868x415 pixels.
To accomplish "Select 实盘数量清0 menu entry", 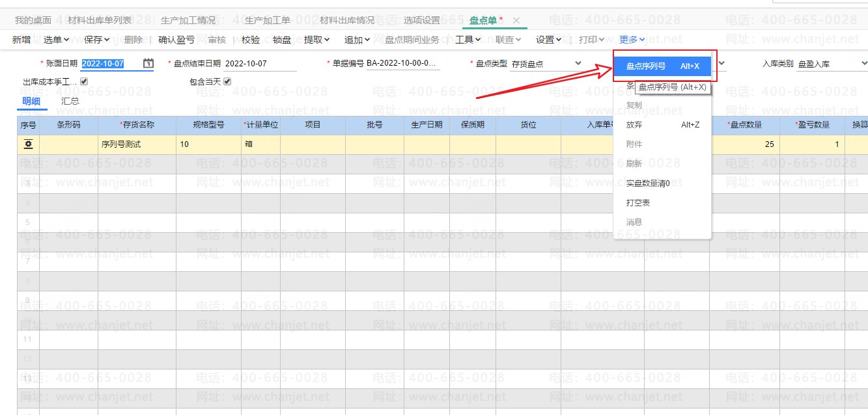I will 648,183.
